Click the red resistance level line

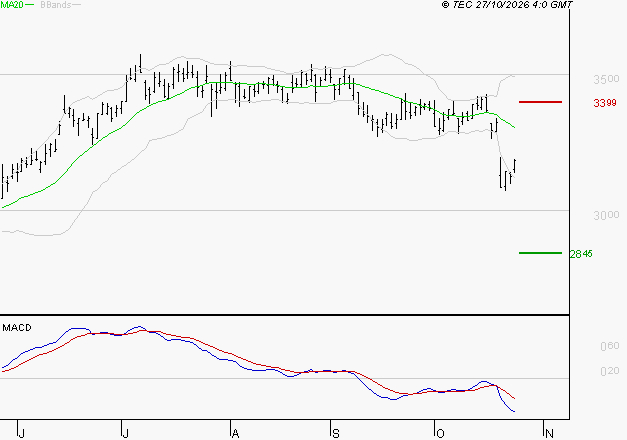click(540, 102)
